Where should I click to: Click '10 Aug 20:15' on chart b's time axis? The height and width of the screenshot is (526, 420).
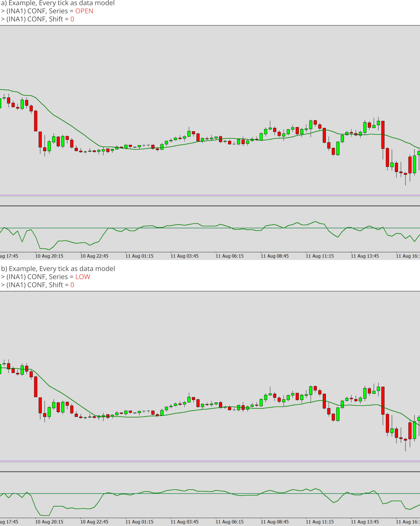pos(49,522)
